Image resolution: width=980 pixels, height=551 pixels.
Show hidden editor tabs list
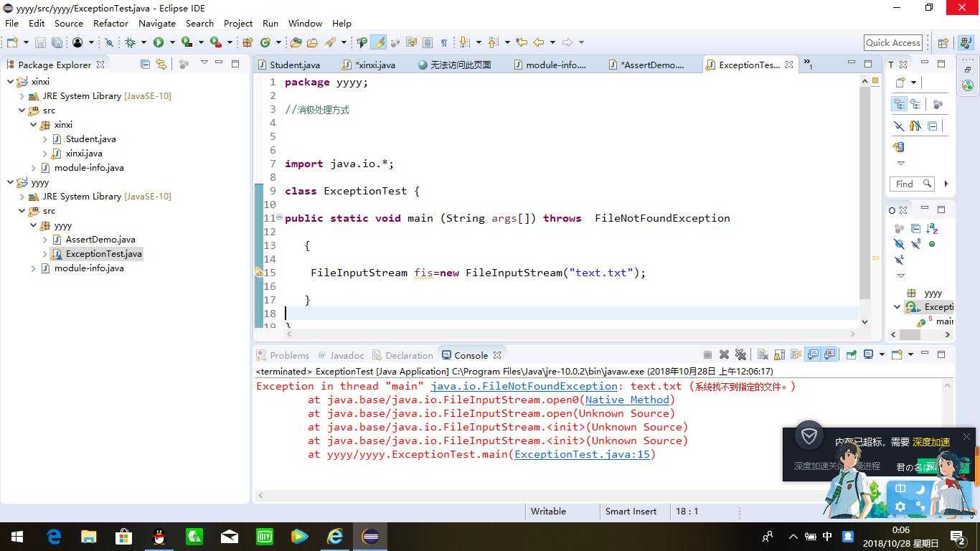[808, 65]
